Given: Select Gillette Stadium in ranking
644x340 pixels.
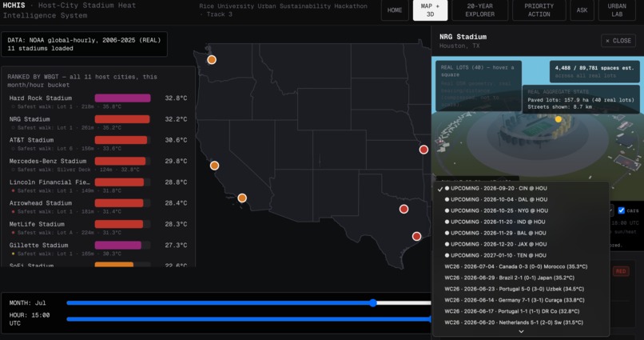Looking at the screenshot, I should coord(98,249).
